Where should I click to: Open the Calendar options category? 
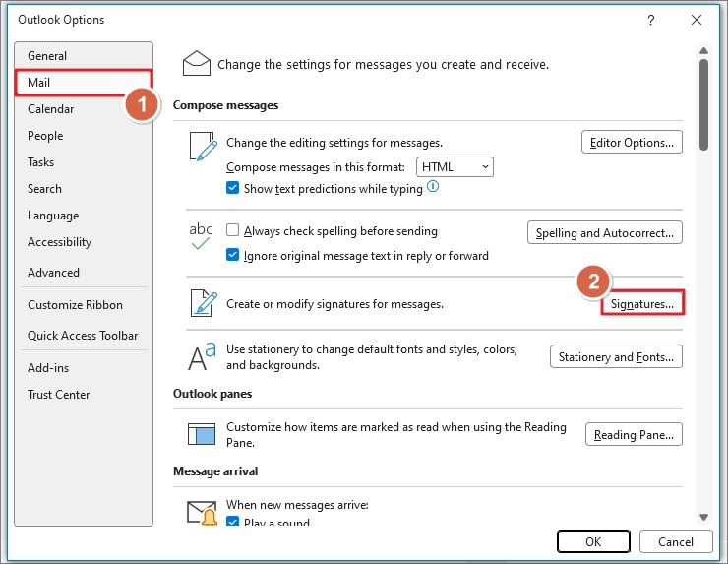[84, 108]
